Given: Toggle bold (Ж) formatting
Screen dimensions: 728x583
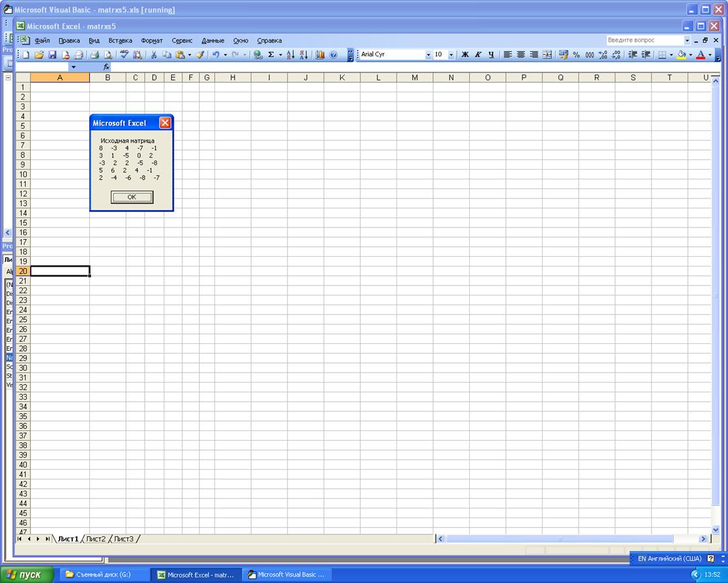Looking at the screenshot, I should point(465,55).
